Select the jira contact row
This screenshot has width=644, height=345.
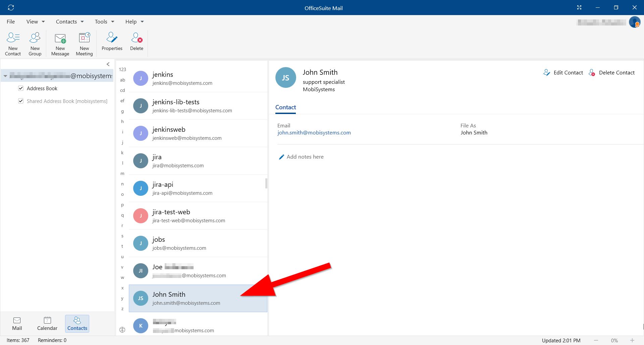(x=198, y=161)
